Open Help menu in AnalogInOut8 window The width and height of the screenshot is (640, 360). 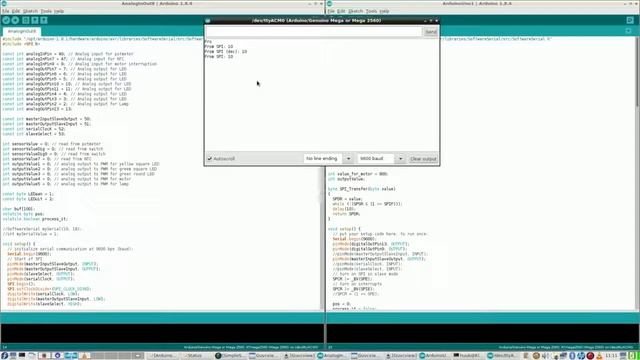pyautogui.click(x=59, y=11)
